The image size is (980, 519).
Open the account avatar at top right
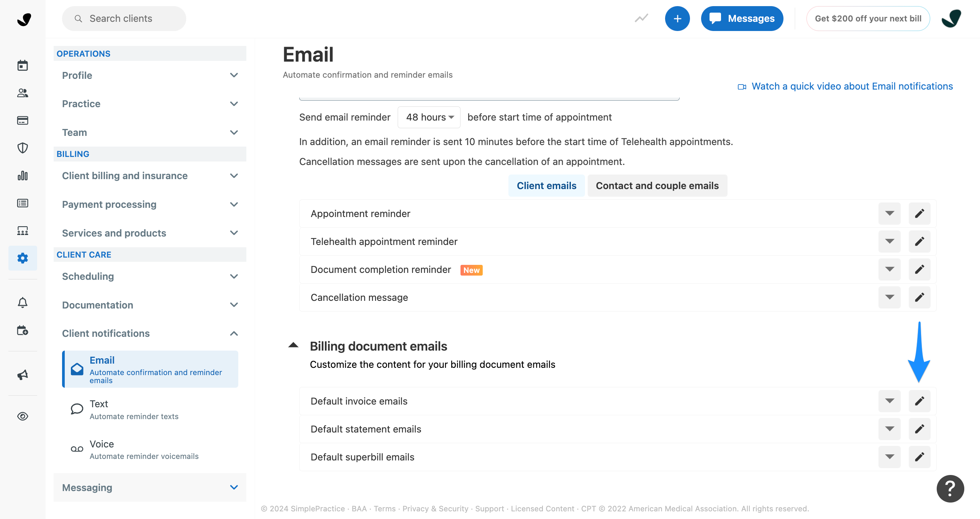click(951, 18)
